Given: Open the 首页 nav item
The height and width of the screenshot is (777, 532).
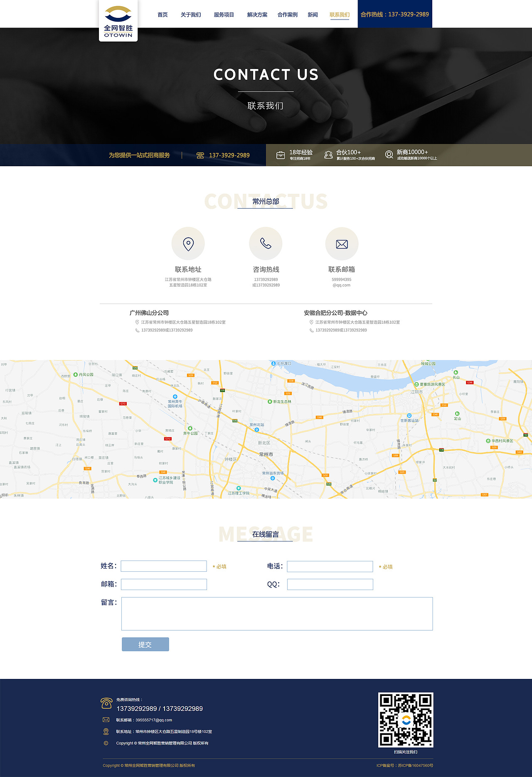Looking at the screenshot, I should pos(163,15).
